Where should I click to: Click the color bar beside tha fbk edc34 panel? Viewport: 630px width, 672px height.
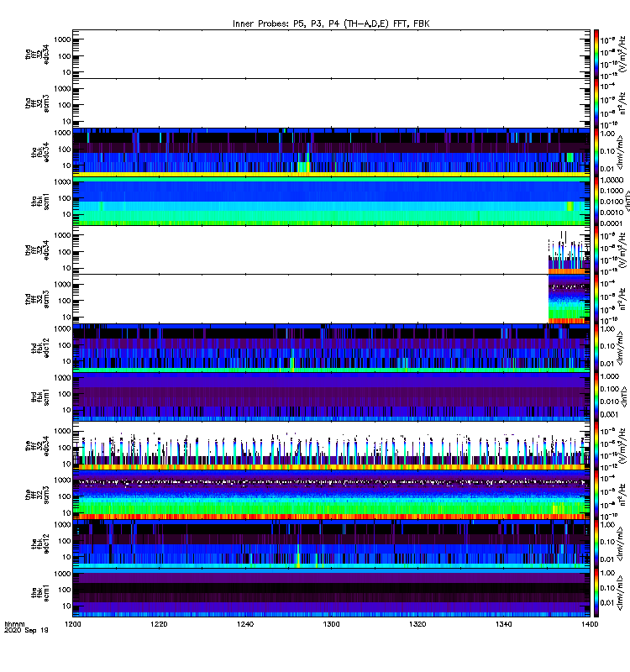[x=596, y=152]
